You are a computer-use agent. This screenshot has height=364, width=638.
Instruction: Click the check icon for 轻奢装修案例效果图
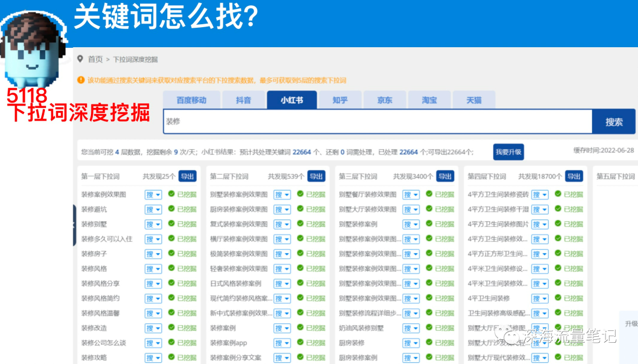coord(300,268)
